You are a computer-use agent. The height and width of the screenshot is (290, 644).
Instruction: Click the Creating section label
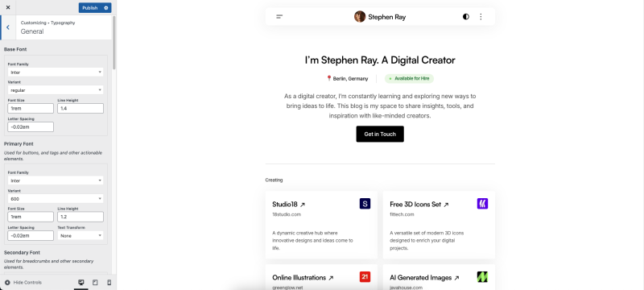click(x=274, y=180)
